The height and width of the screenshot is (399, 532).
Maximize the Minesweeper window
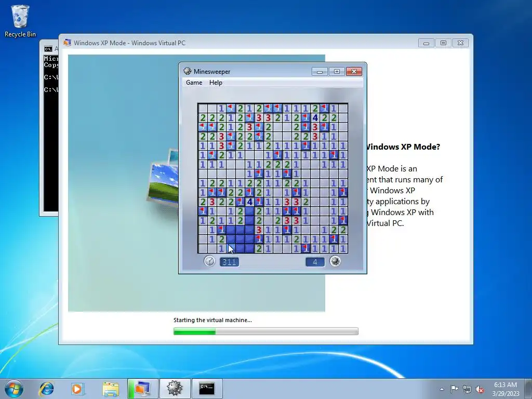point(337,71)
